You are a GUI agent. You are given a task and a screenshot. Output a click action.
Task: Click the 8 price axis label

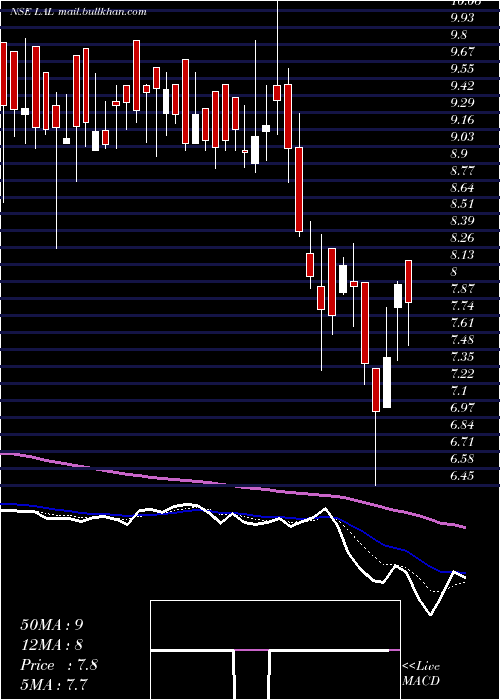pos(454,272)
